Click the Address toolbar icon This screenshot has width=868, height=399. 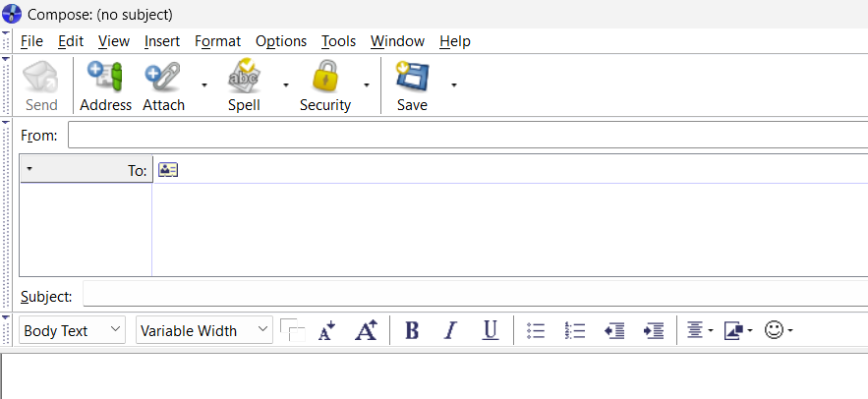105,85
